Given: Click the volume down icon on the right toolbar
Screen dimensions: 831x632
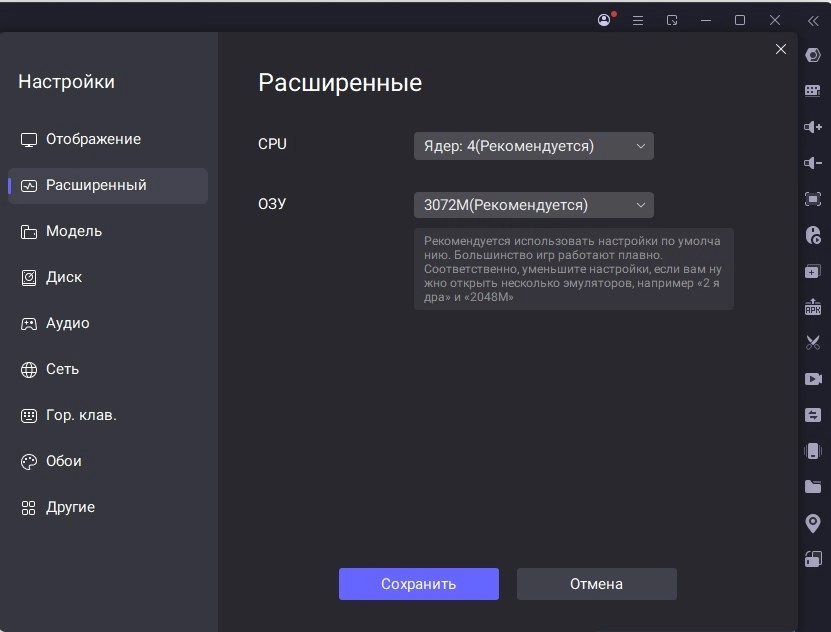Looking at the screenshot, I should point(812,161).
